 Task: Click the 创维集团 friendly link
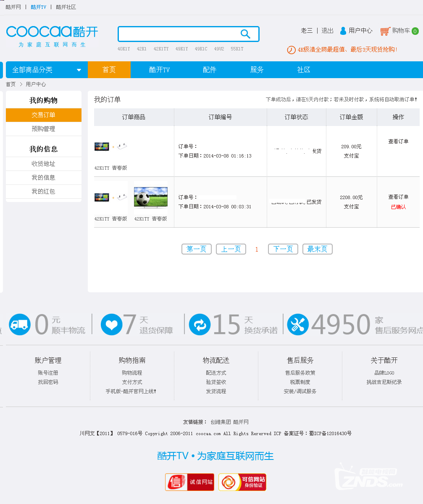[221, 422]
